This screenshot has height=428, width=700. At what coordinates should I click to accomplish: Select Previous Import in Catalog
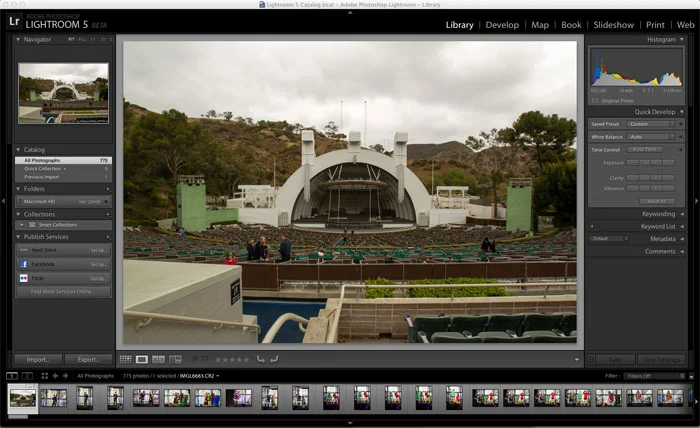(63, 177)
